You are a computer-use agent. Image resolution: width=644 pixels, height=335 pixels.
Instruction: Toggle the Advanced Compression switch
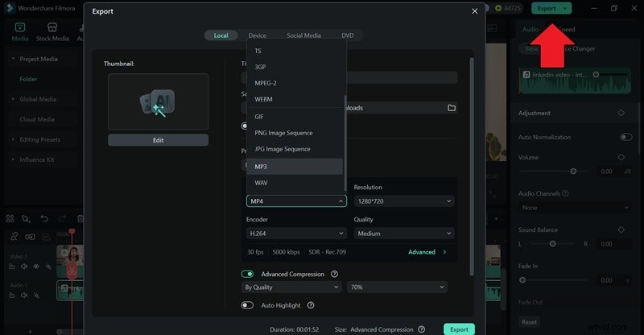[x=248, y=274]
